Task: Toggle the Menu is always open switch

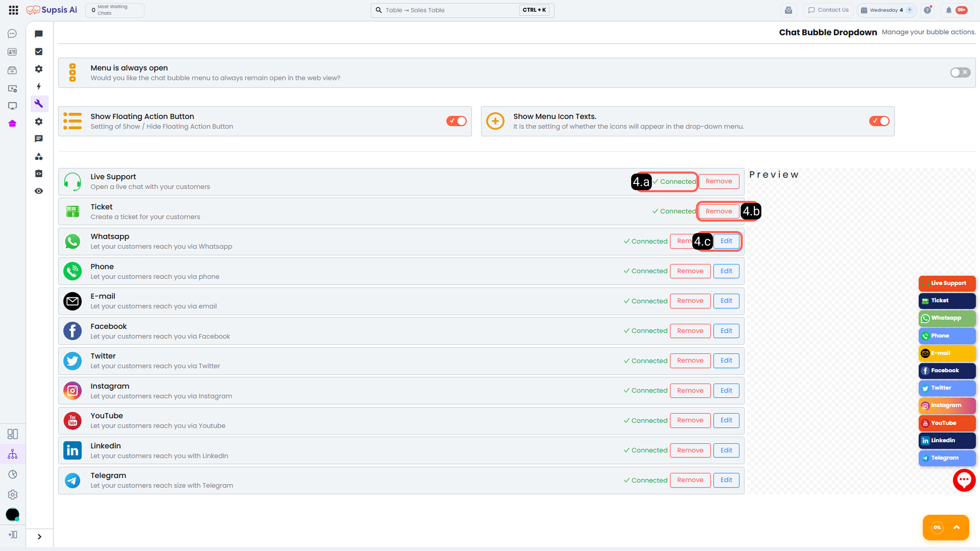Action: point(960,72)
